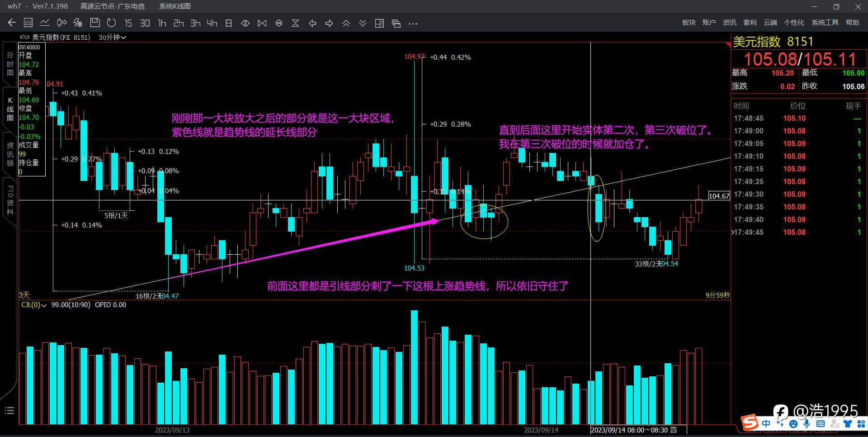The height and width of the screenshot is (437, 868).
Task: Select the 3h period
Action: pyautogui.click(x=195, y=23)
